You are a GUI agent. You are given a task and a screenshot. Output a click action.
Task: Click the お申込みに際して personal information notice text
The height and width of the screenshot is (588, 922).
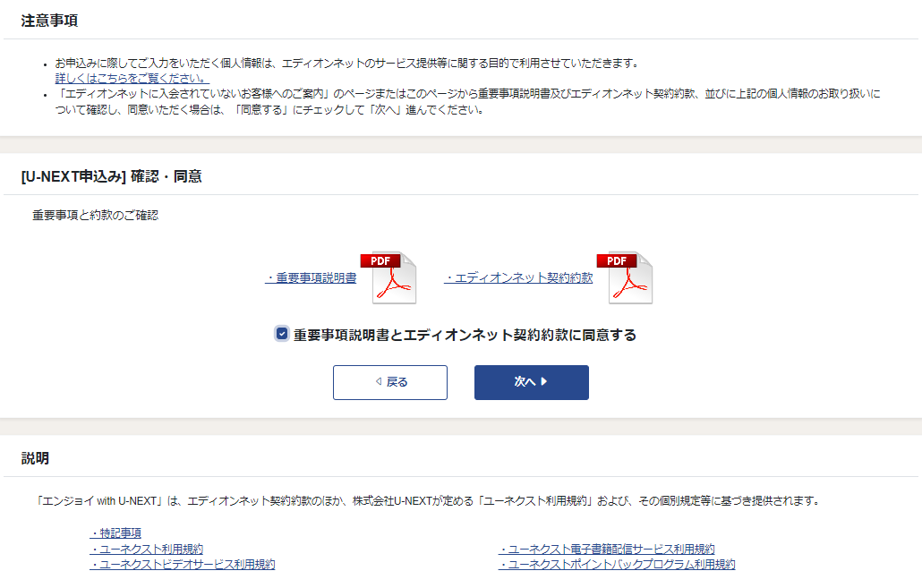pos(347,64)
